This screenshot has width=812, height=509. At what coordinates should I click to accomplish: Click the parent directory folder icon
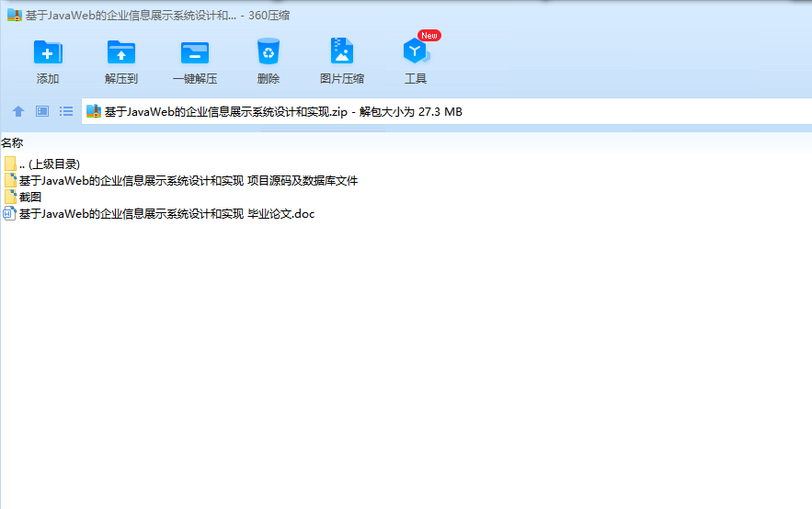pos(10,164)
